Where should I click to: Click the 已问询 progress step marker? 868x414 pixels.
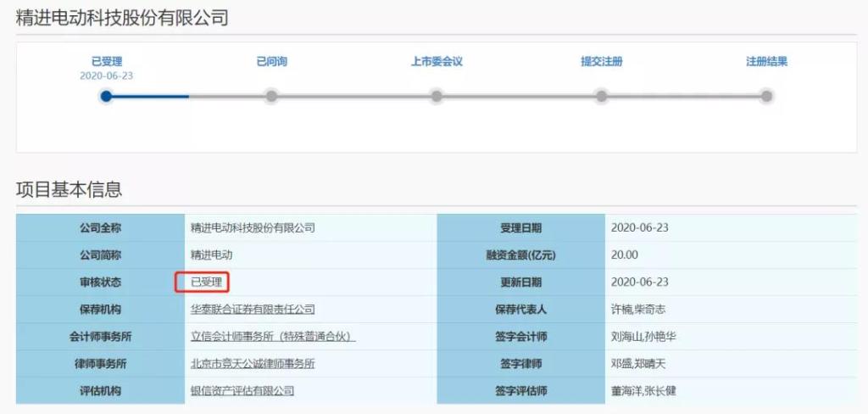coord(271,97)
